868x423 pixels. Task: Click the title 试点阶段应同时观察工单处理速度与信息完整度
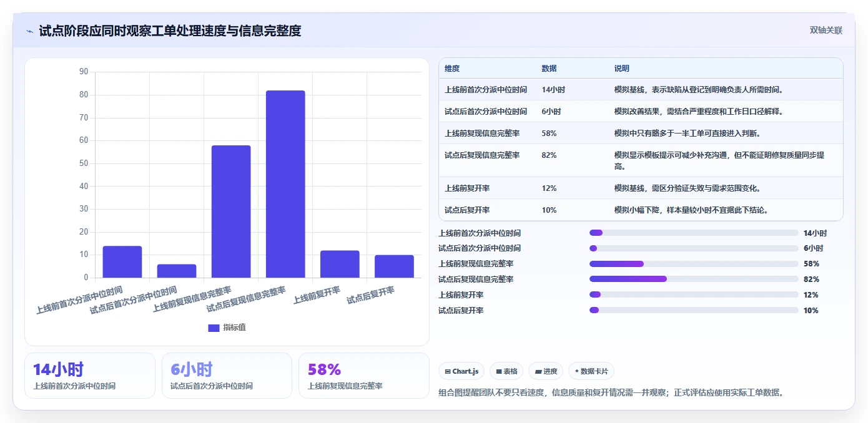(x=170, y=31)
